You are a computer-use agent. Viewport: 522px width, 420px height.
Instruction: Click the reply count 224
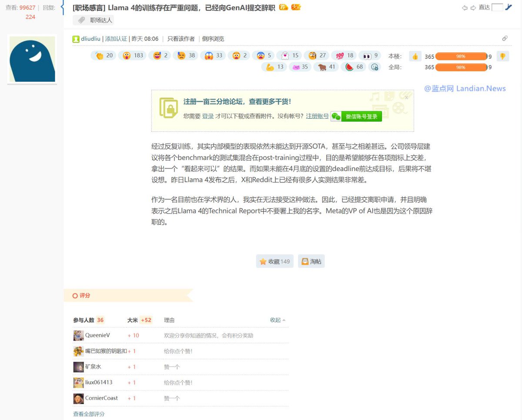pos(30,17)
